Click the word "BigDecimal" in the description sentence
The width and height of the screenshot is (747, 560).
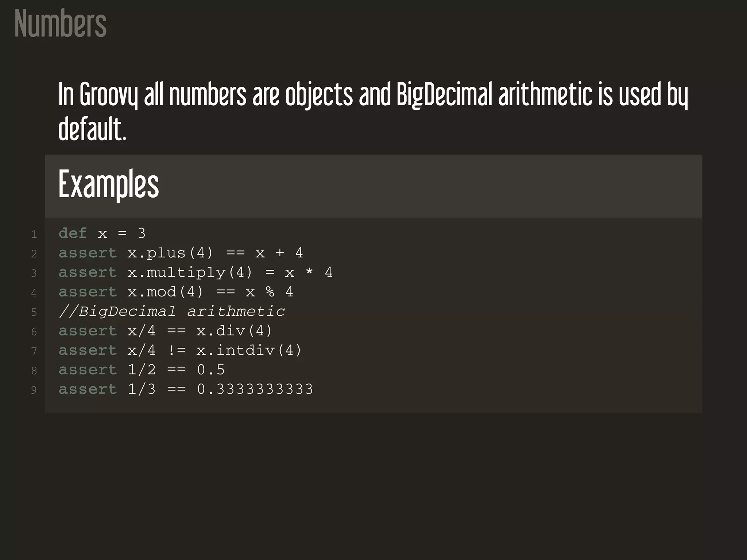coord(444,96)
